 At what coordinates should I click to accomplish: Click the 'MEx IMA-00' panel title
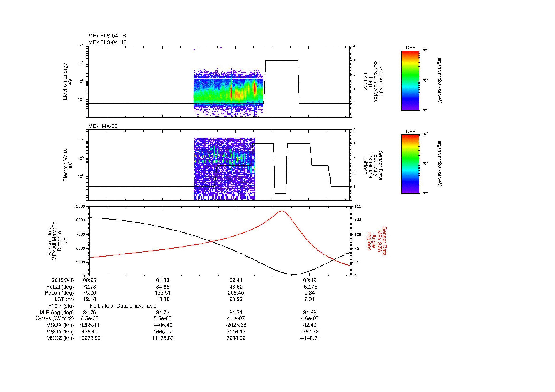[x=103, y=126]
